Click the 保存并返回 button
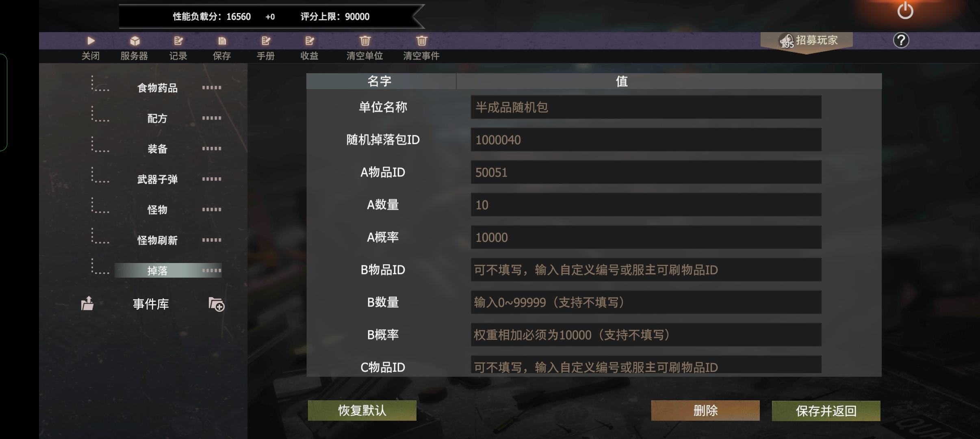 click(x=826, y=411)
